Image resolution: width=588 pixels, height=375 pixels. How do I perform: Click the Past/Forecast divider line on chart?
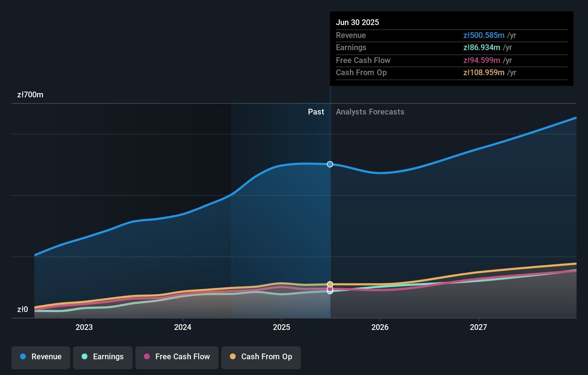(330, 215)
